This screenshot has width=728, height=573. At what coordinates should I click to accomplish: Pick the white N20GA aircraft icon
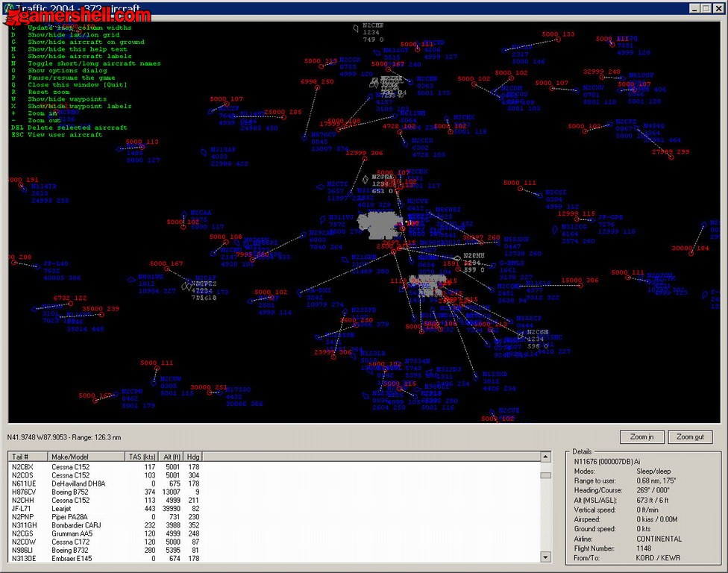point(365,179)
